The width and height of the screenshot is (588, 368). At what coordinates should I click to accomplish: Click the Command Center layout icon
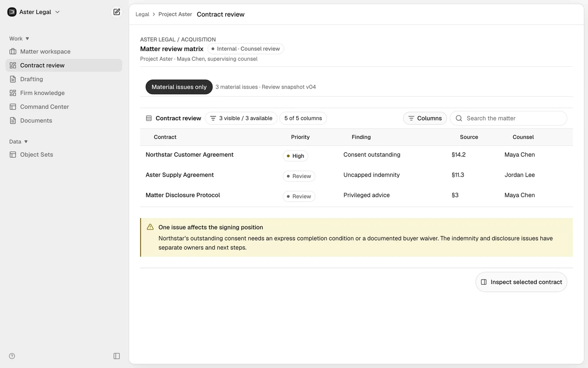[x=13, y=107]
